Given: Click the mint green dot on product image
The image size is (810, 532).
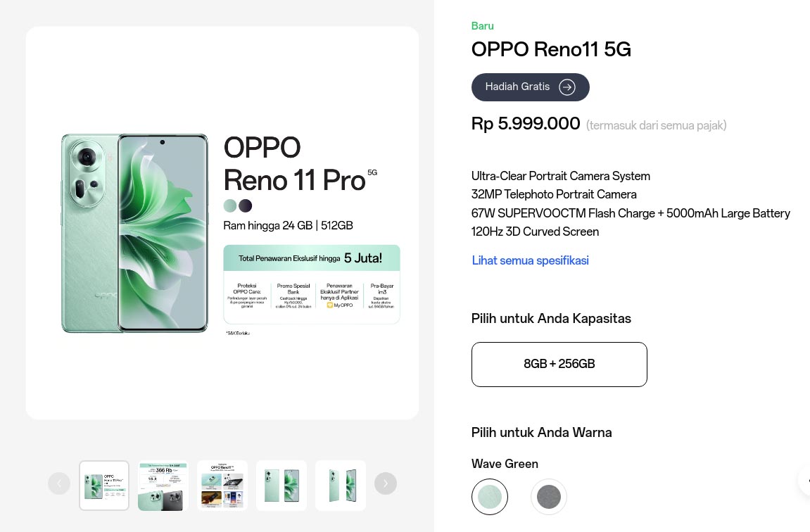Looking at the screenshot, I should point(230,205).
